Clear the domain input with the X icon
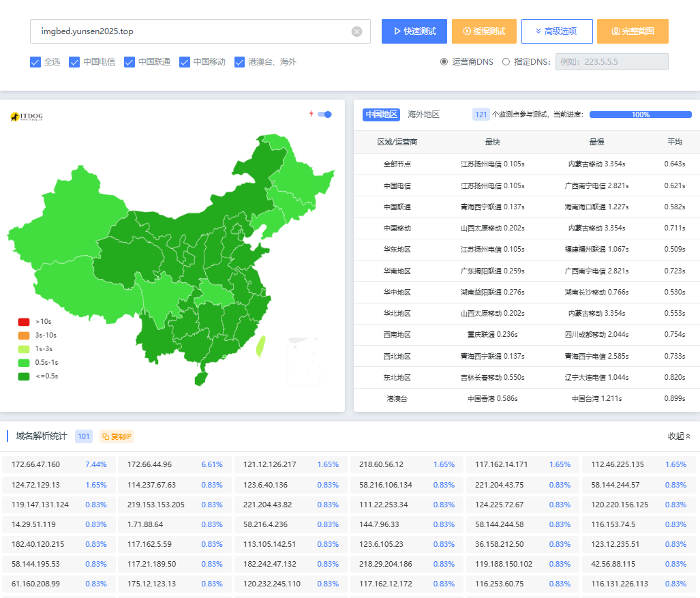 356,31
